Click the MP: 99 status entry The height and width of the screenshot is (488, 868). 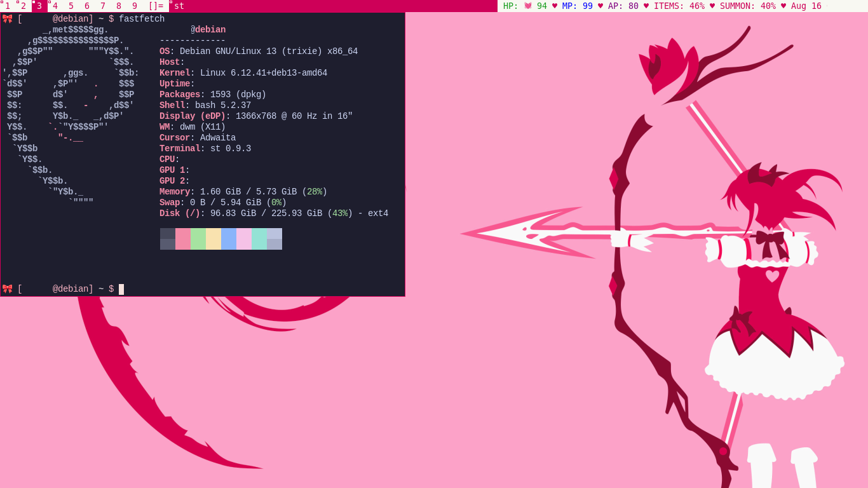click(578, 6)
